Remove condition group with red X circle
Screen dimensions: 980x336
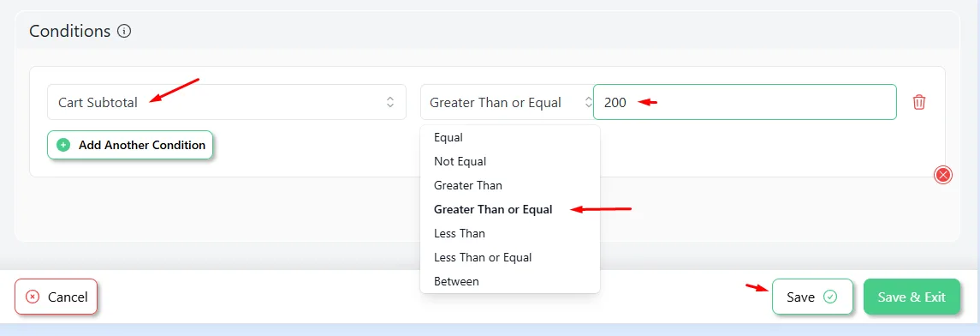[942, 175]
